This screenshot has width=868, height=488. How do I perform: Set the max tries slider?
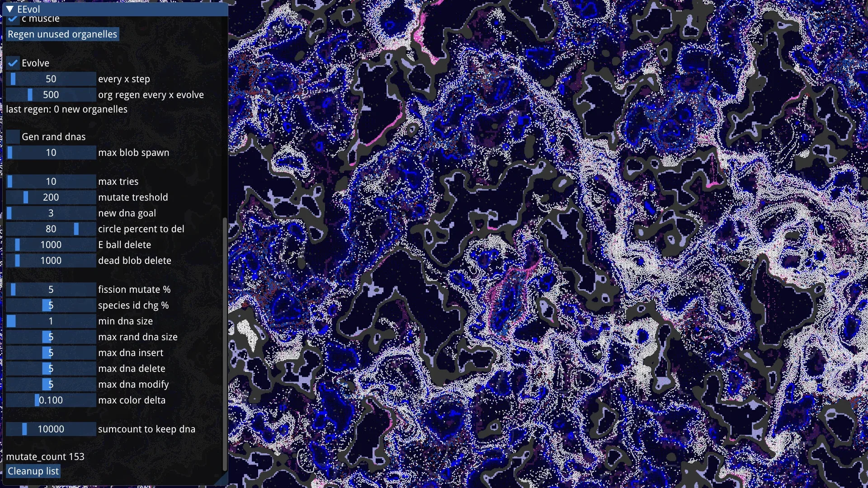click(51, 182)
